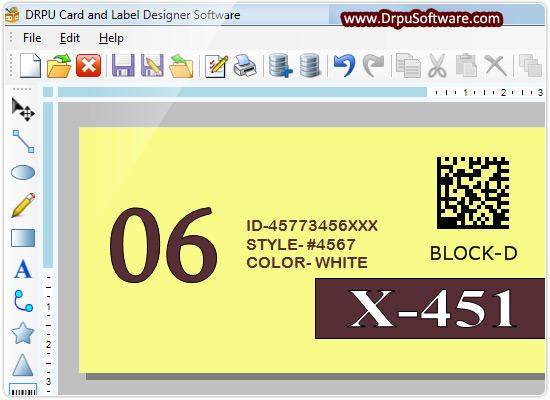Viewport: 550px width, 400px height.
Task: Click the add database icon with plus
Action: [281, 66]
